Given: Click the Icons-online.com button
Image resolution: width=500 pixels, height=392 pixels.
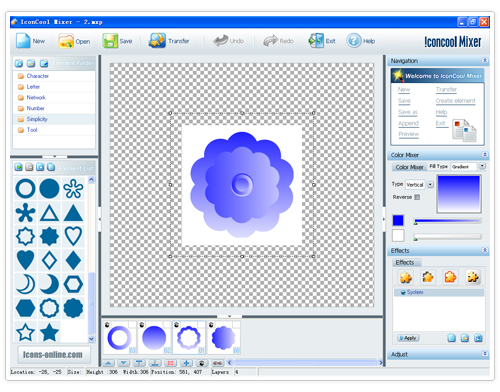Looking at the screenshot, I should coord(53,355).
